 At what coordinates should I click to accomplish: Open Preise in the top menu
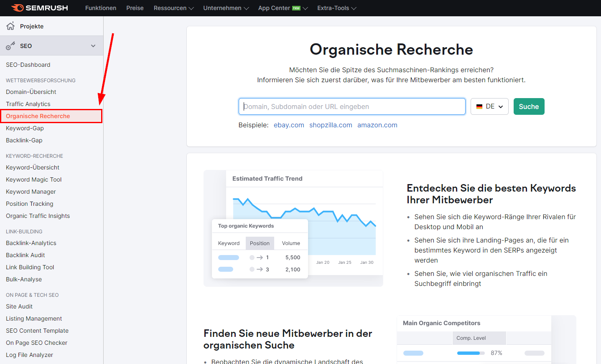coord(135,8)
